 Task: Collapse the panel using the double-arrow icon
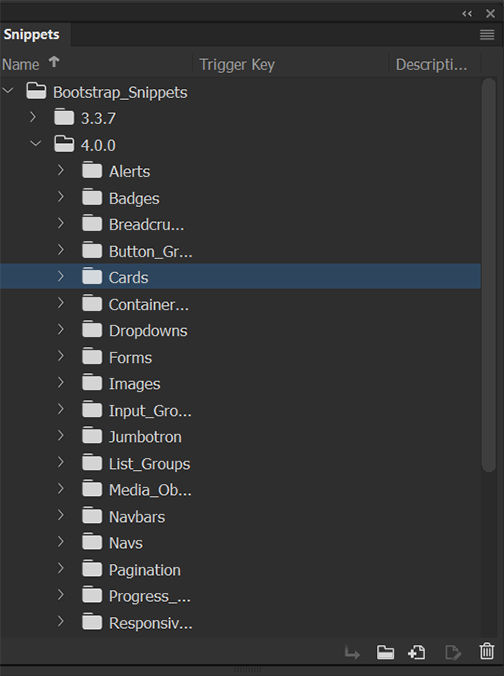click(467, 14)
